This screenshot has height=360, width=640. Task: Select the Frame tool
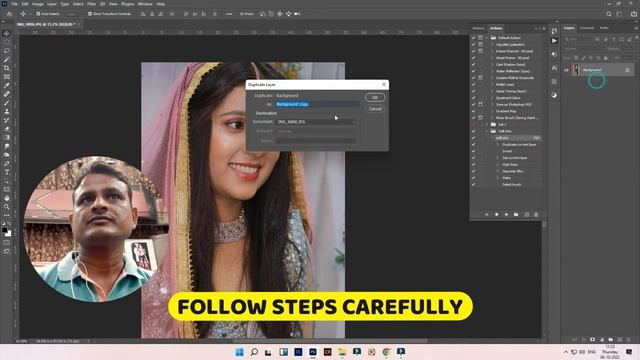point(7,77)
